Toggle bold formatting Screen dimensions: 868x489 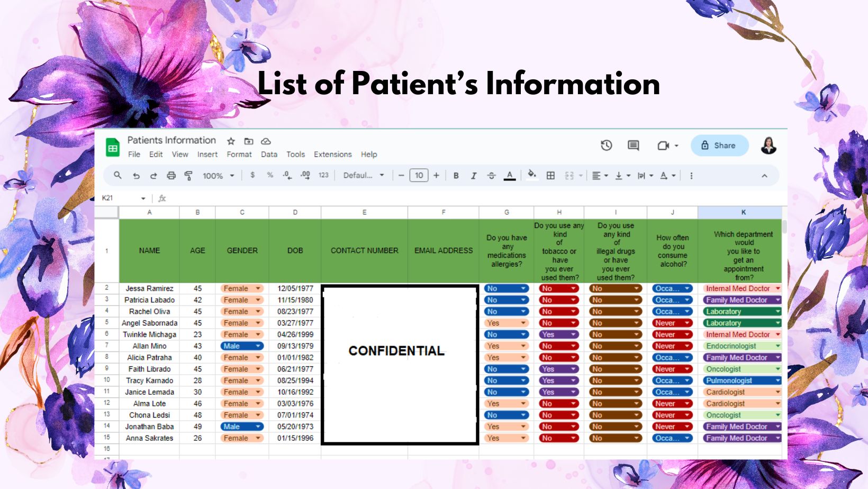456,176
